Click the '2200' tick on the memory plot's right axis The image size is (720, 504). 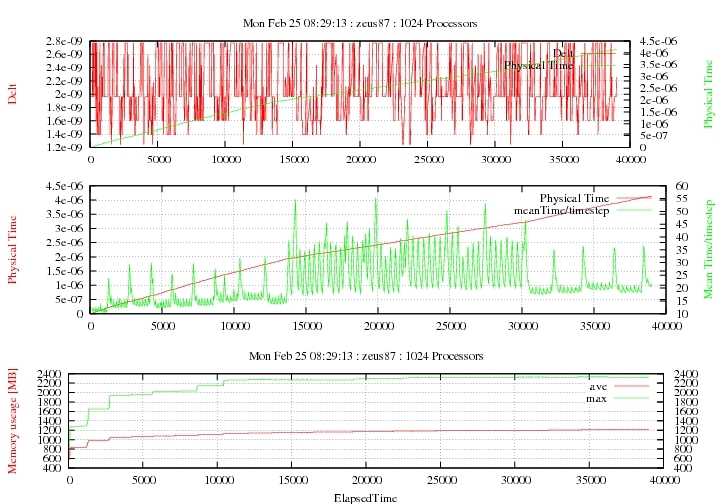pos(686,383)
